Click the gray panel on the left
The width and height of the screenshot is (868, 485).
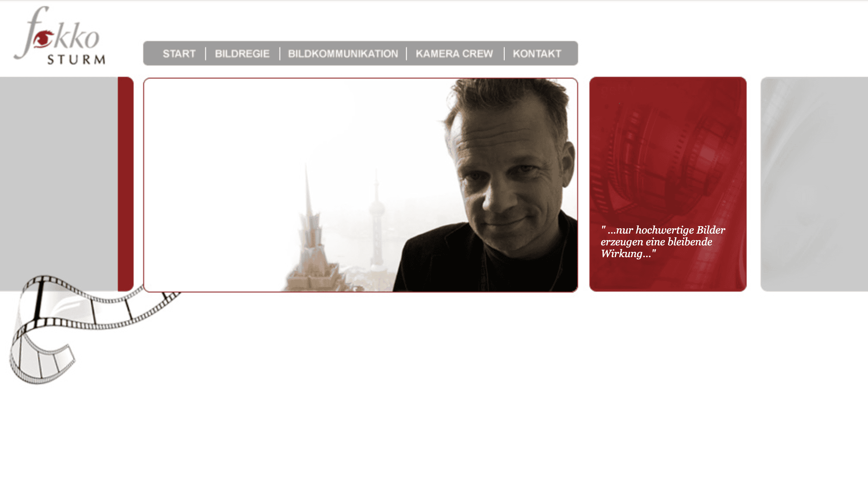(x=59, y=184)
